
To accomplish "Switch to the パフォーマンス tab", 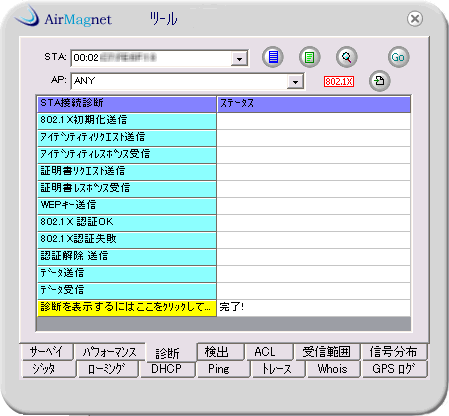I will tap(110, 351).
